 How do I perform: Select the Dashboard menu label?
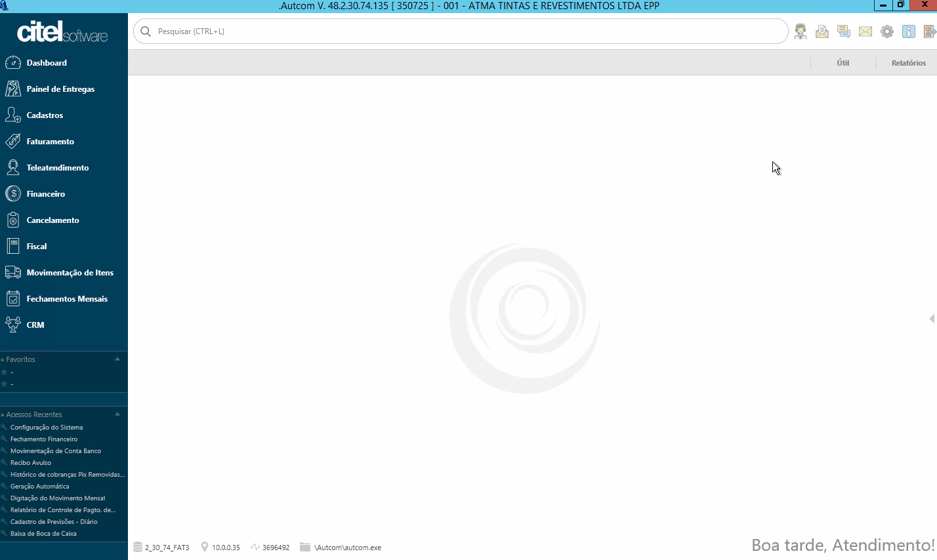[x=47, y=63]
